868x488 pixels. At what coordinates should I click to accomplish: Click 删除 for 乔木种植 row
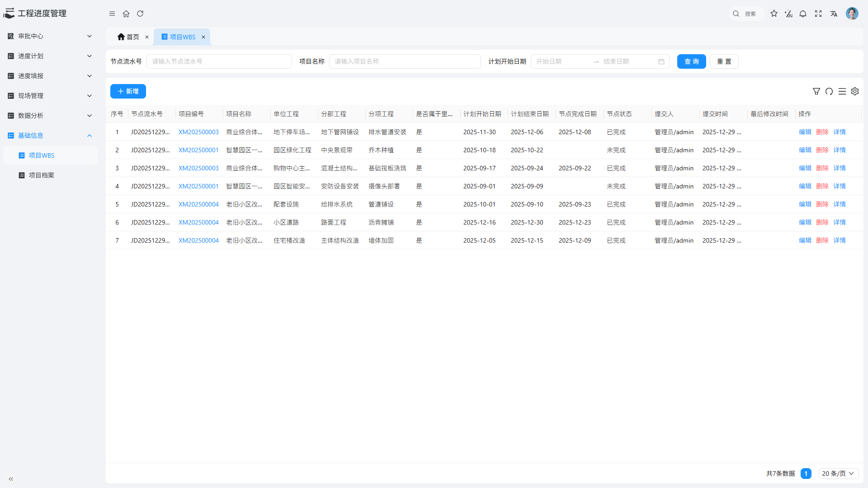[822, 150]
